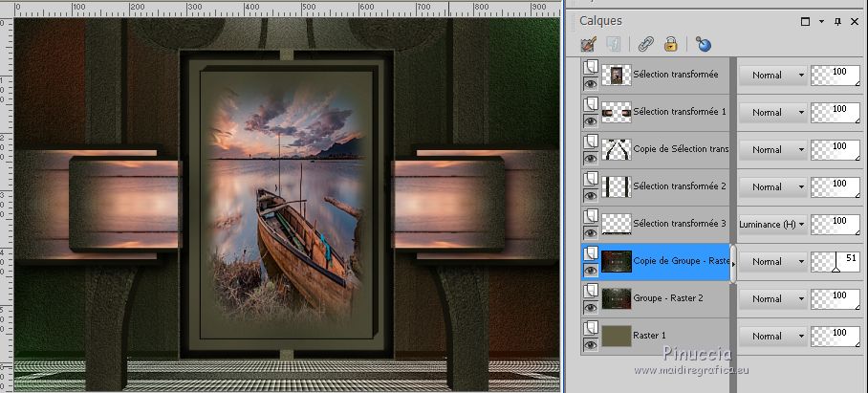The height and width of the screenshot is (393, 868).
Task: Open the Calques panel options arrow menu
Action: (x=821, y=22)
